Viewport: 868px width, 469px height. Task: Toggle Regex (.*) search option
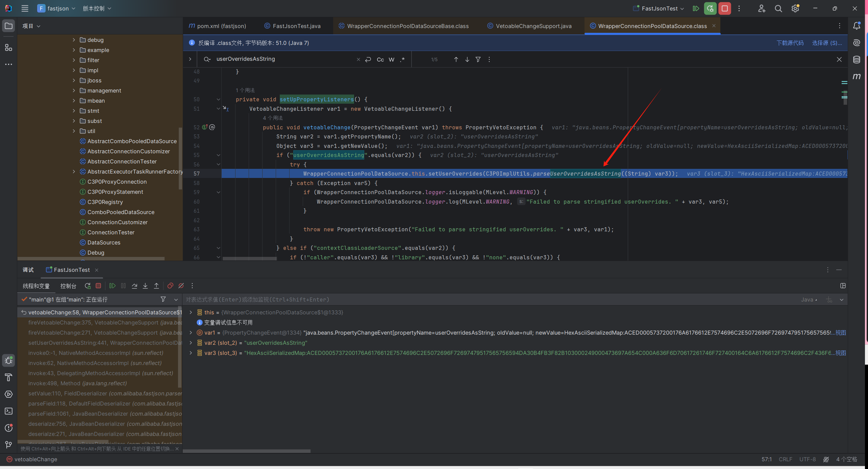coord(402,59)
